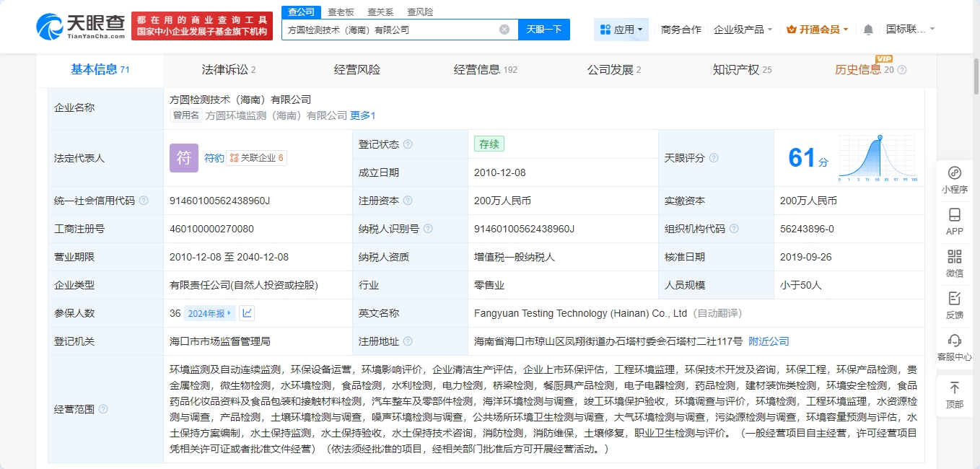Jump to top with 顶部 icon
This screenshot has height=469, width=980.
pyautogui.click(x=954, y=388)
